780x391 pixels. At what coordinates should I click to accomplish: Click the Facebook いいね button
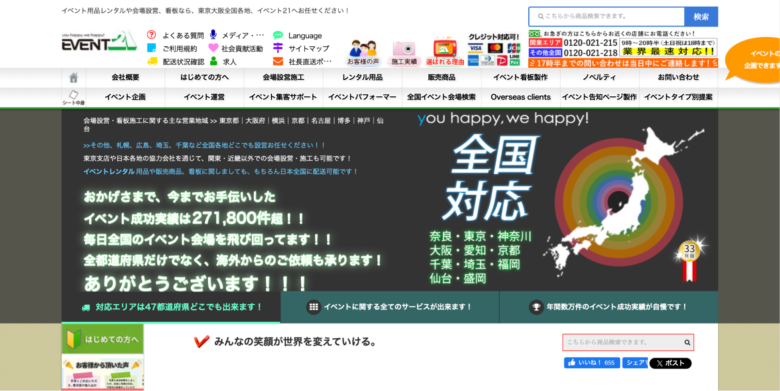pyautogui.click(x=592, y=363)
